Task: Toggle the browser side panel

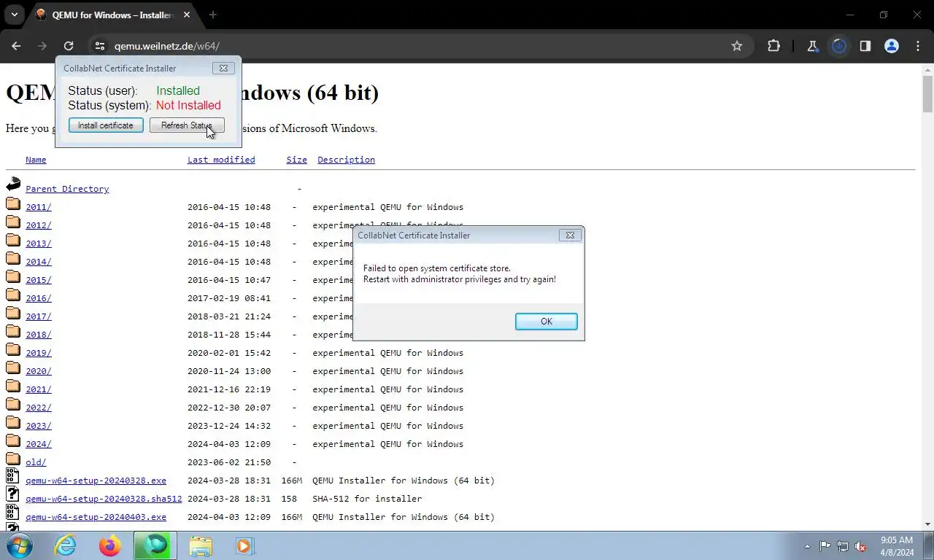Action: click(x=865, y=46)
